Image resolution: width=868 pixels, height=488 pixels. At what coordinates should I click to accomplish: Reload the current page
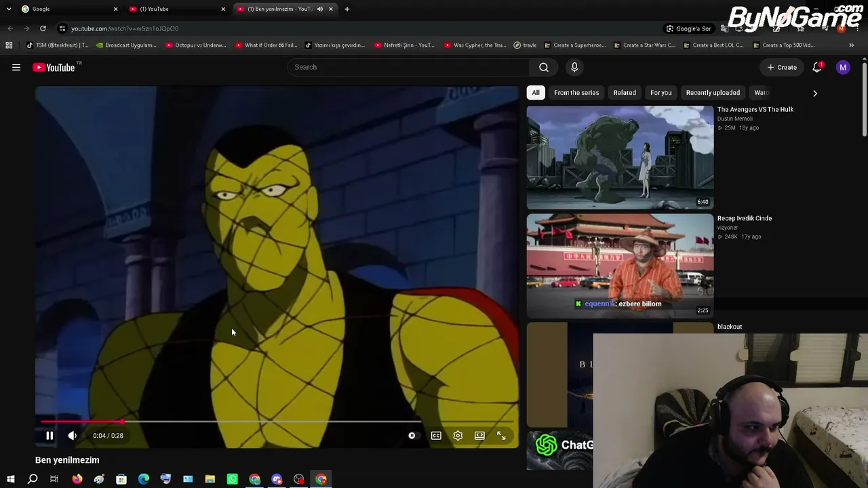point(43,28)
